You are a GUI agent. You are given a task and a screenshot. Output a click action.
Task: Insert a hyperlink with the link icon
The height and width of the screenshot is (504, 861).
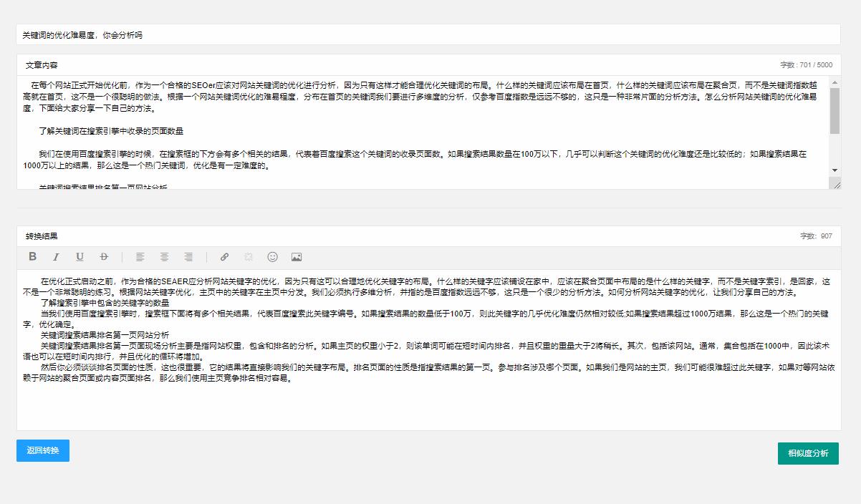click(224, 257)
